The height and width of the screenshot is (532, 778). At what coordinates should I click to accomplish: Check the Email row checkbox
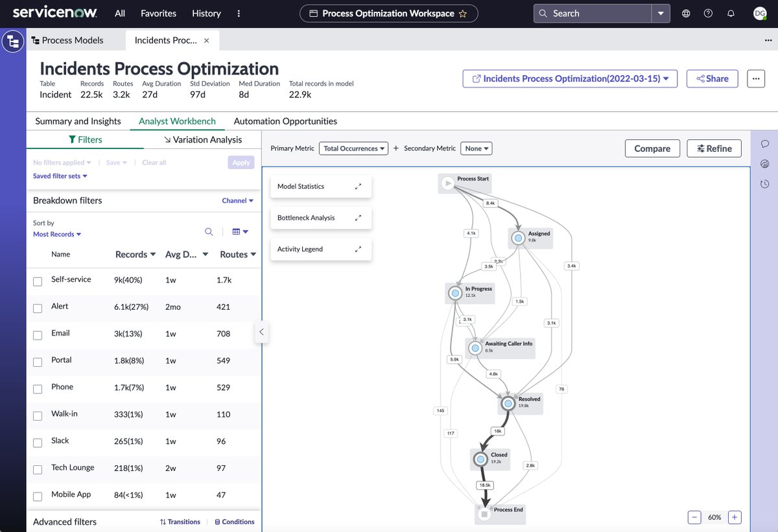(x=38, y=335)
